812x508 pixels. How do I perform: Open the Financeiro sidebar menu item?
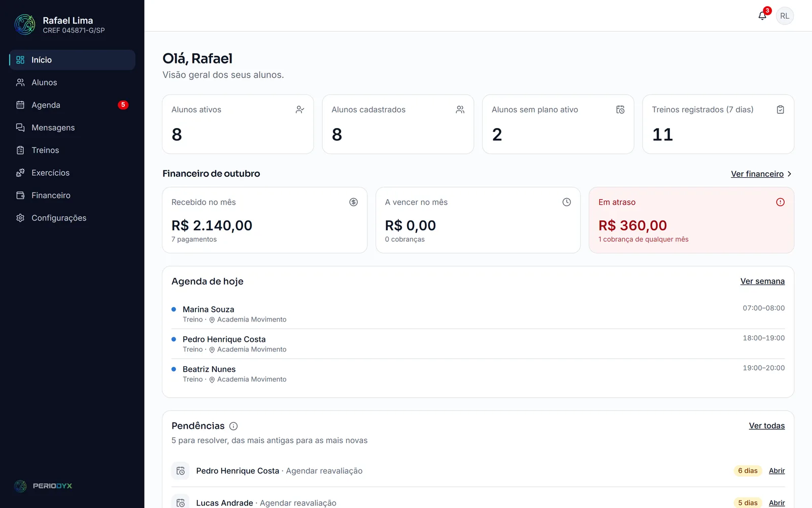(72, 195)
